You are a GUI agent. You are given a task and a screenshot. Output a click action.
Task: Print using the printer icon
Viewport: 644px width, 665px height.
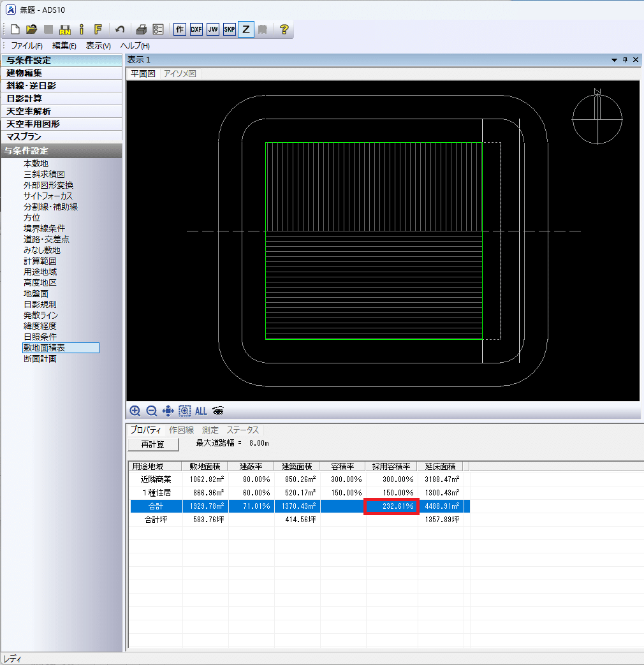[x=142, y=29]
